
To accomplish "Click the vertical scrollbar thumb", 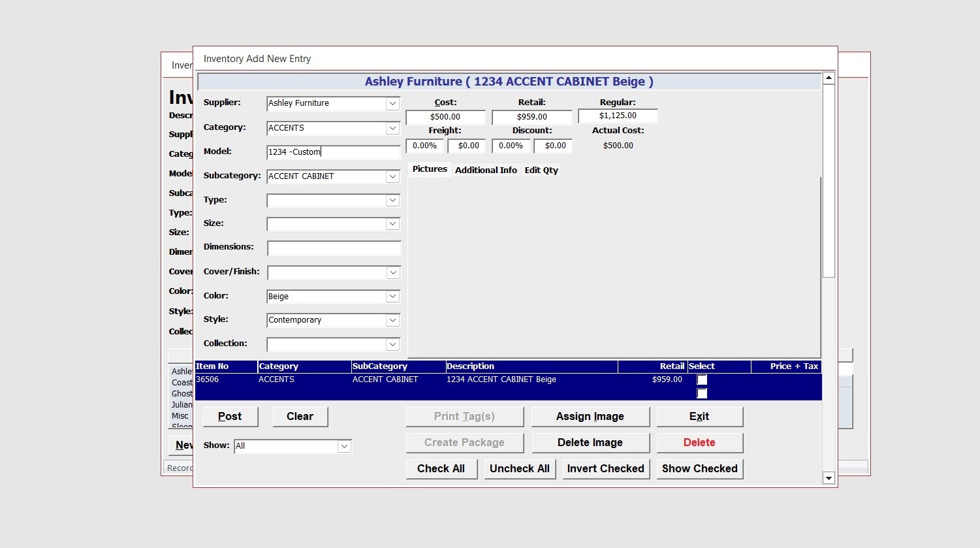I will tap(829, 181).
